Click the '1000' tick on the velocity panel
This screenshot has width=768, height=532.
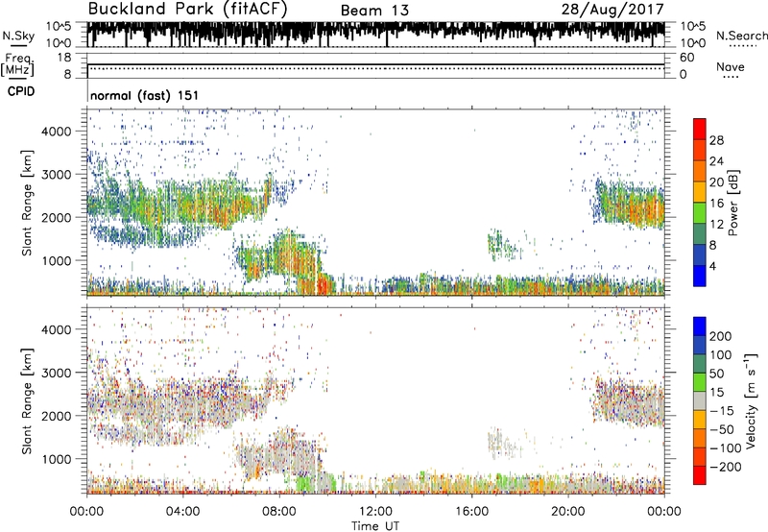(57, 459)
